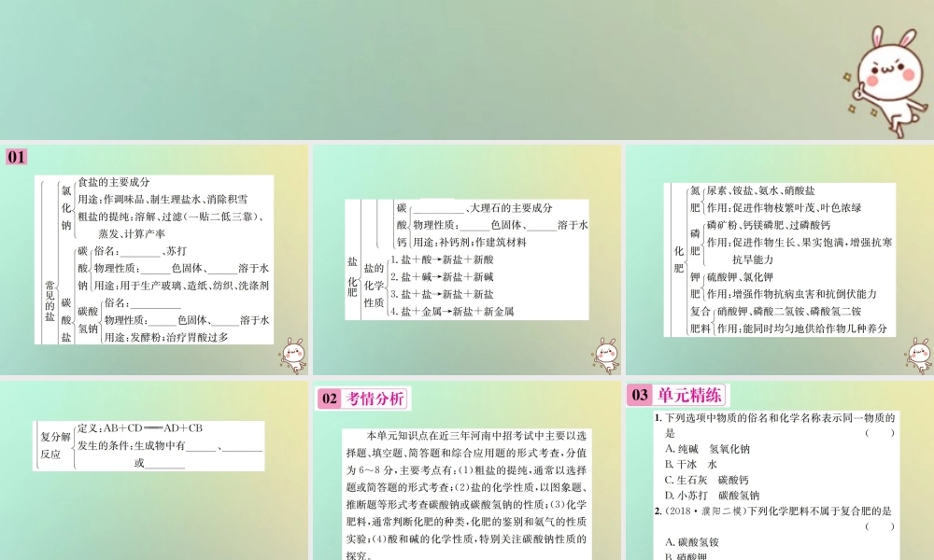Viewport: 934px width, 560px height.
Task: Select answer option A. 纯碱 氢氧化钠
Action: click(707, 449)
